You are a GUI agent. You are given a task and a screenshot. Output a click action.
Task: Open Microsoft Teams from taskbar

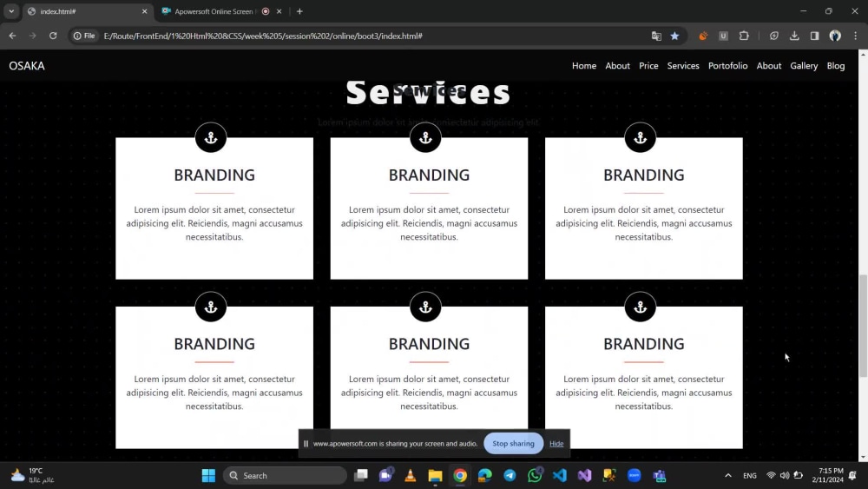[x=660, y=475]
